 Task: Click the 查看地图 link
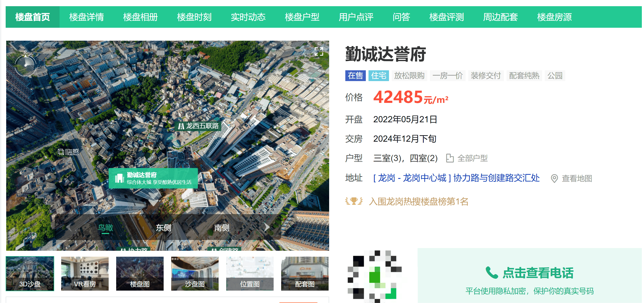tap(577, 178)
